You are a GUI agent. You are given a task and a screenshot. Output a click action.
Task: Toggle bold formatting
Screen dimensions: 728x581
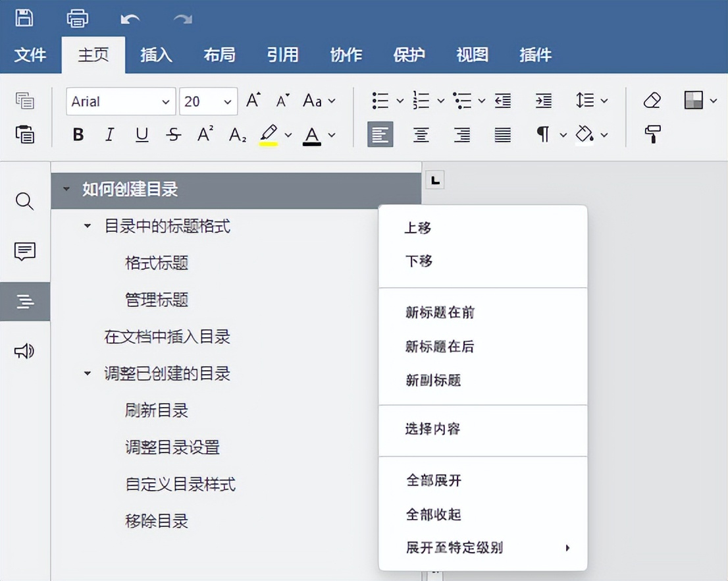coord(78,134)
